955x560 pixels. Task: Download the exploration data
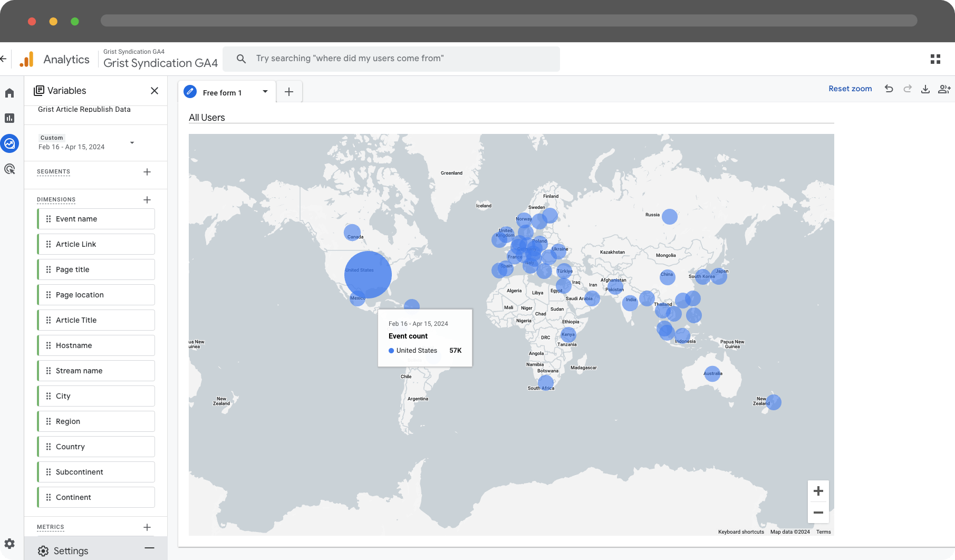point(925,89)
